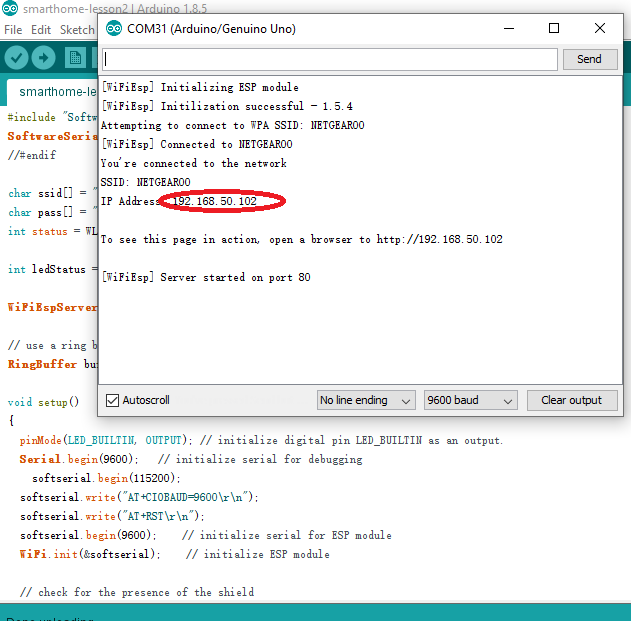The height and width of the screenshot is (621, 631).
Task: Click 'Initilization successful - 1.5.4' line
Action: pos(227,106)
